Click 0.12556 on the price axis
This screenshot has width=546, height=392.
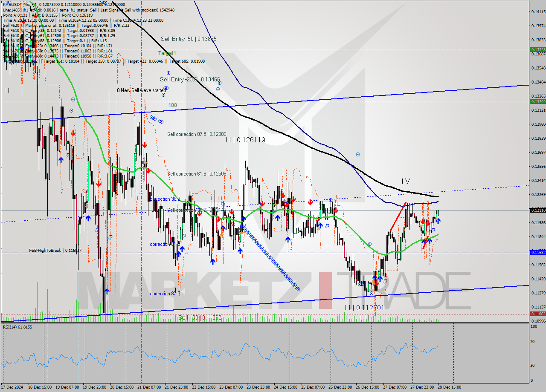click(538, 166)
